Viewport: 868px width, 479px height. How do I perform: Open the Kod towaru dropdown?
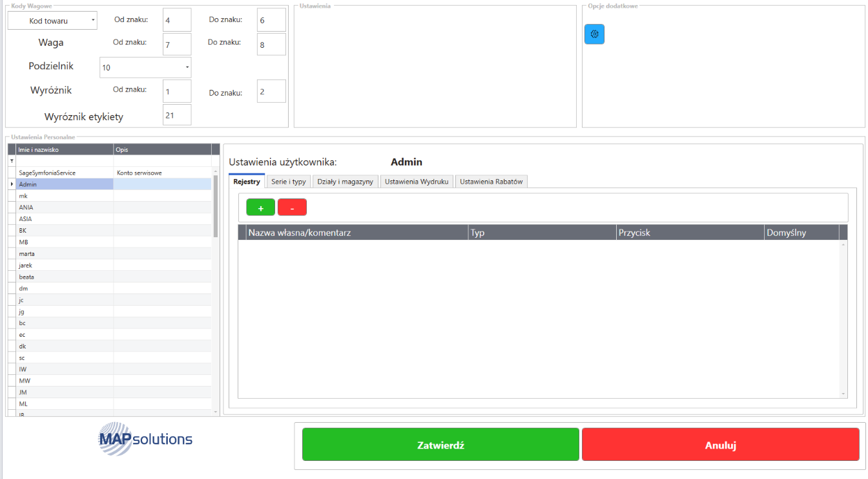pos(52,21)
